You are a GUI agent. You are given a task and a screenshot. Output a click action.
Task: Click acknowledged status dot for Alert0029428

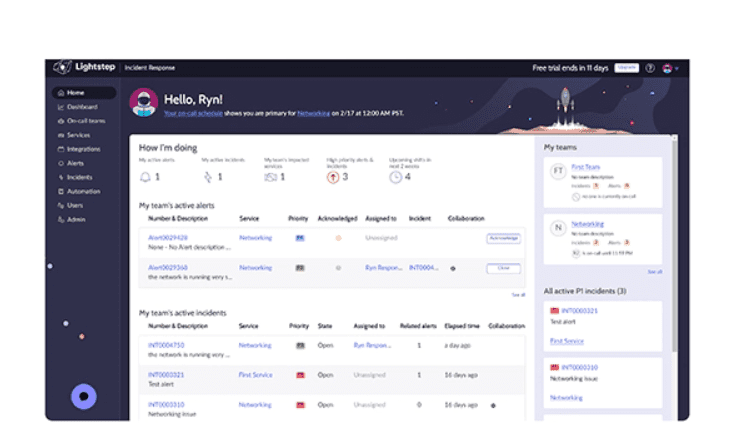coord(338,238)
